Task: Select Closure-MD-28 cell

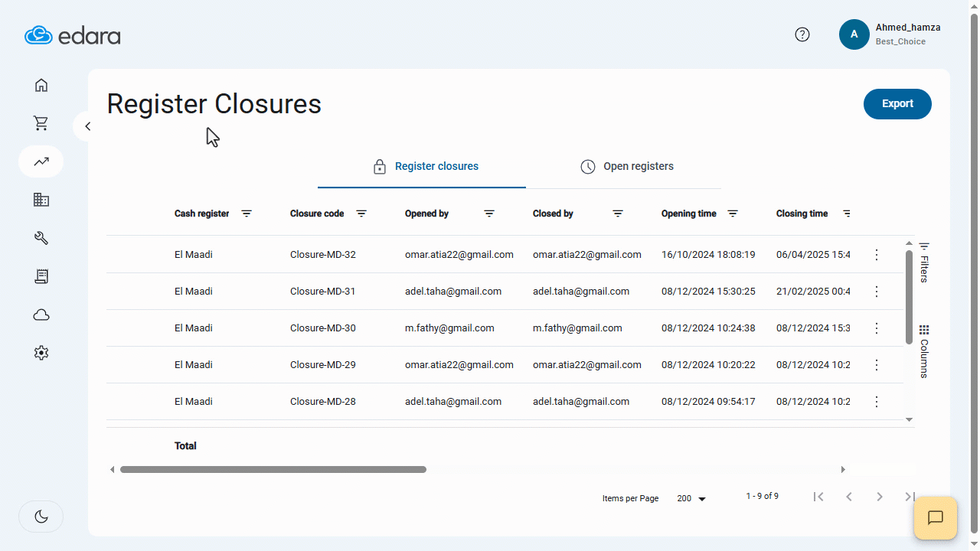Action: click(x=323, y=402)
